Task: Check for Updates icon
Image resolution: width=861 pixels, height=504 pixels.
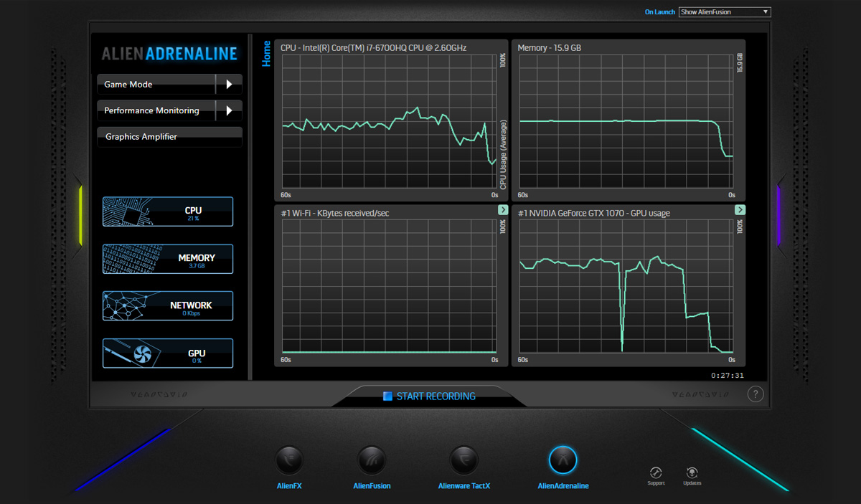Action: 692,473
